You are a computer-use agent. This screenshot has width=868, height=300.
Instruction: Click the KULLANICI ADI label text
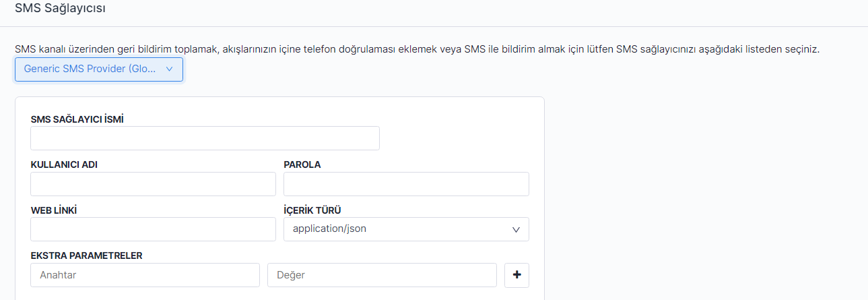point(64,164)
